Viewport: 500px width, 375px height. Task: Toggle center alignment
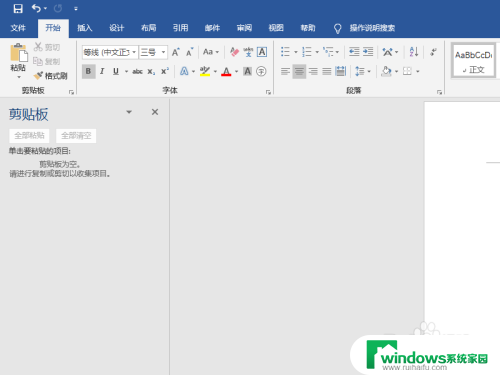(x=299, y=71)
